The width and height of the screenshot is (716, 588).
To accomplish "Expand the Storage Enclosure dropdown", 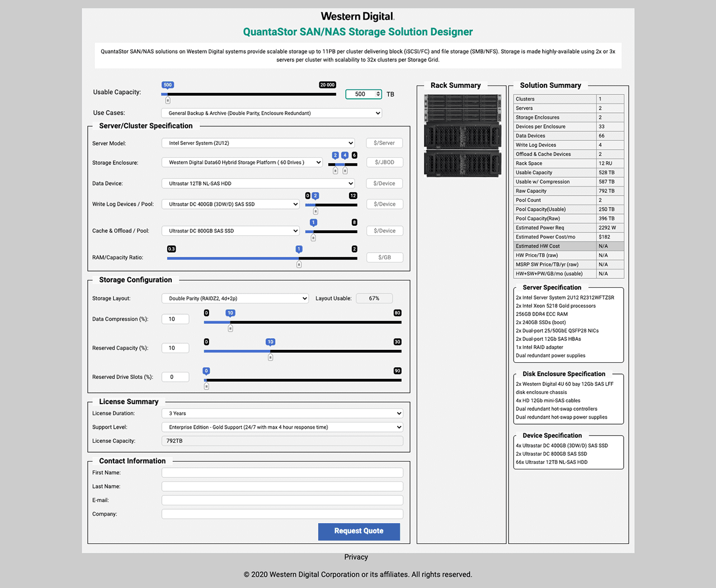I will (x=242, y=163).
